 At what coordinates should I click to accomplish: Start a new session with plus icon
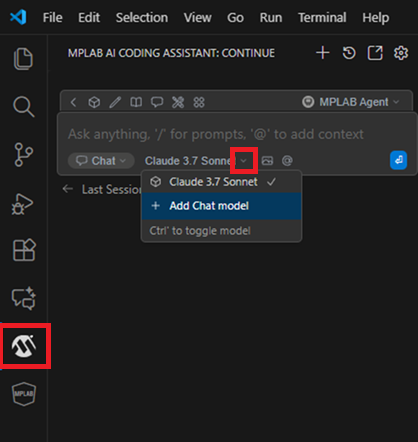[x=322, y=53]
